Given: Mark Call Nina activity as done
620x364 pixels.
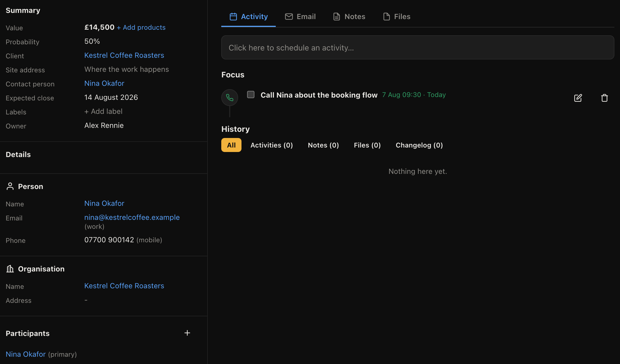Looking at the screenshot, I should pyautogui.click(x=251, y=95).
